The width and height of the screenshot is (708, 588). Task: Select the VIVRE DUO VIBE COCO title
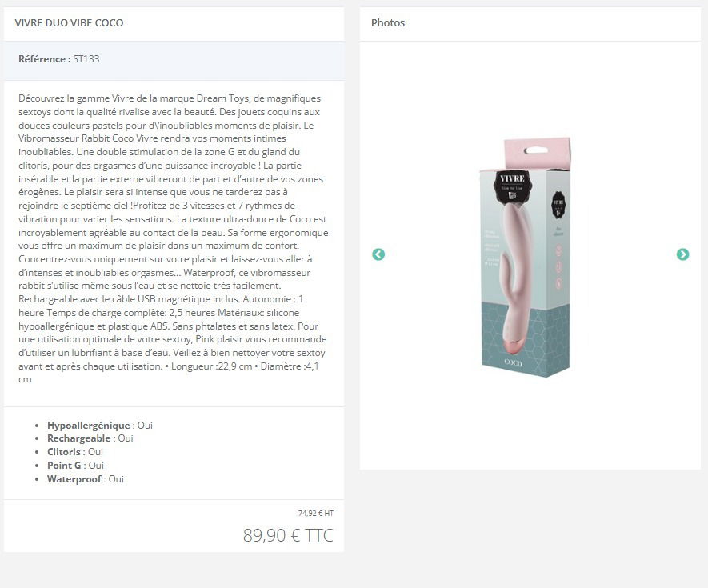click(x=69, y=22)
